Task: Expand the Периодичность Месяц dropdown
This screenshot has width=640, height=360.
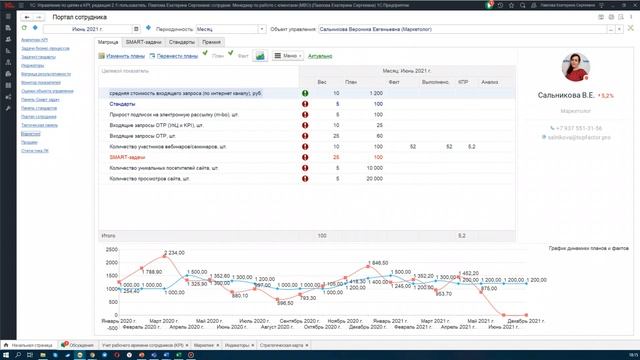Action: [262, 29]
